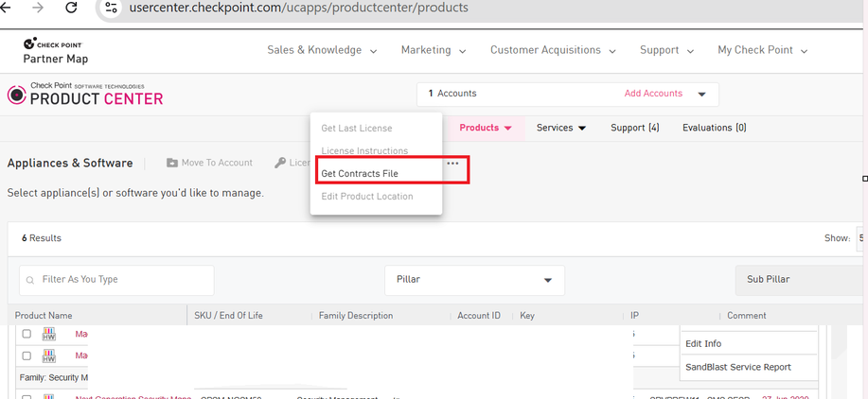Open the Products dropdown tab
Screen dimensions: 868x399
pyautogui.click(x=486, y=128)
